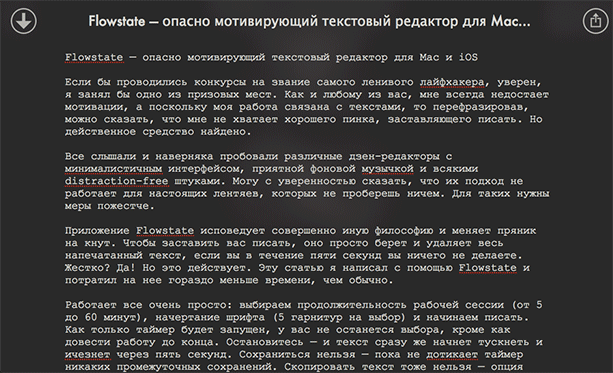This screenshot has width=613, height=373.
Task: Click "Flowstate" after the word "Приложение"
Action: click(165, 231)
